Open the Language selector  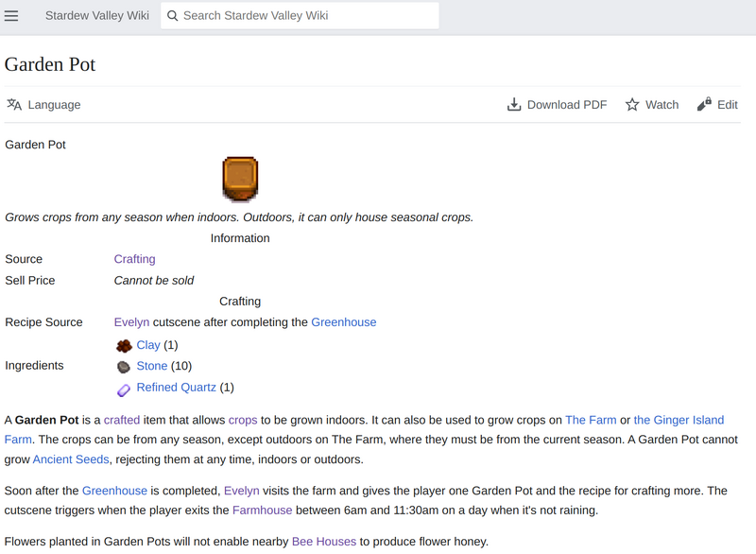pyautogui.click(x=43, y=105)
